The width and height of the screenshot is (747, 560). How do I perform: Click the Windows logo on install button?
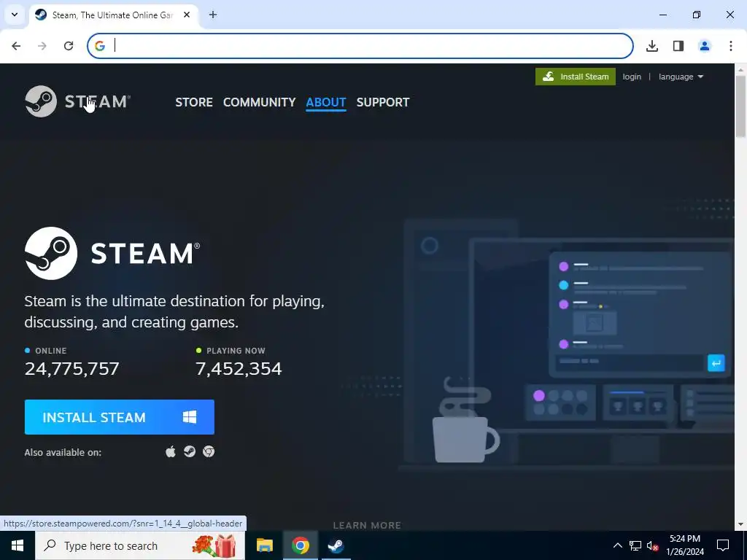pyautogui.click(x=190, y=417)
